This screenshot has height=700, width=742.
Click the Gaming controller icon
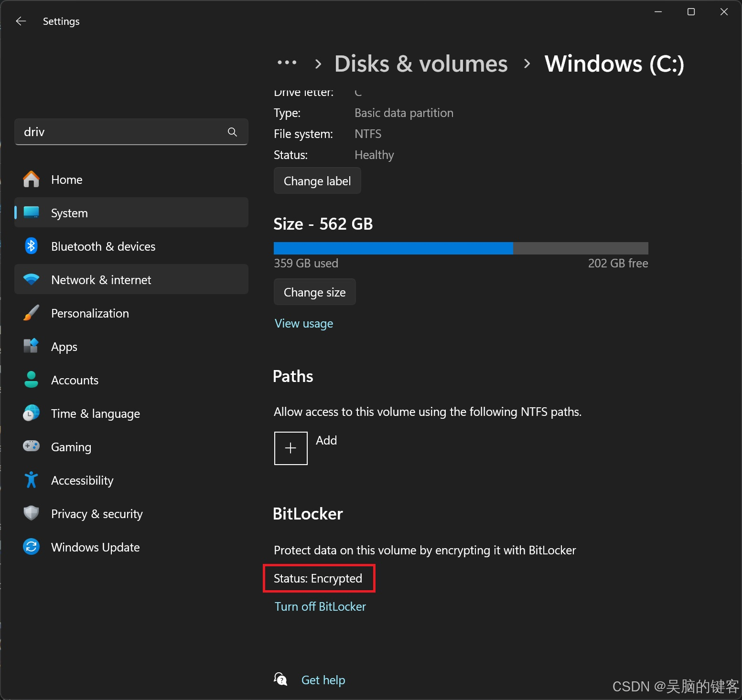tap(32, 446)
